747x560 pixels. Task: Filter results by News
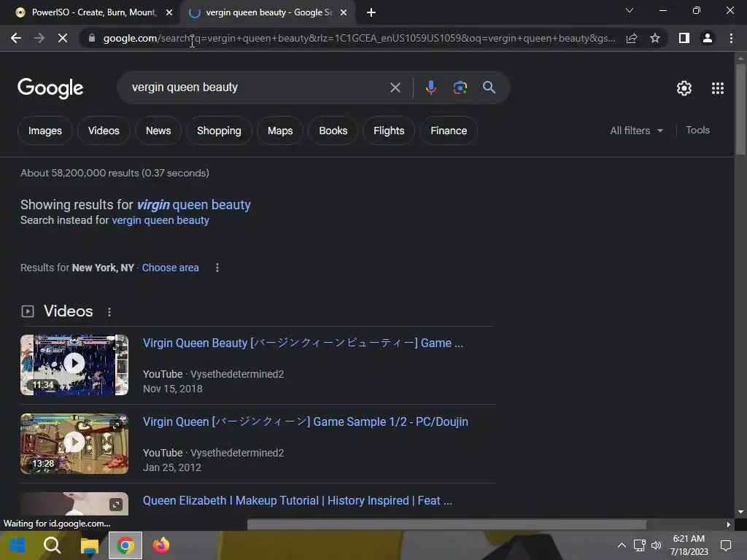158,131
